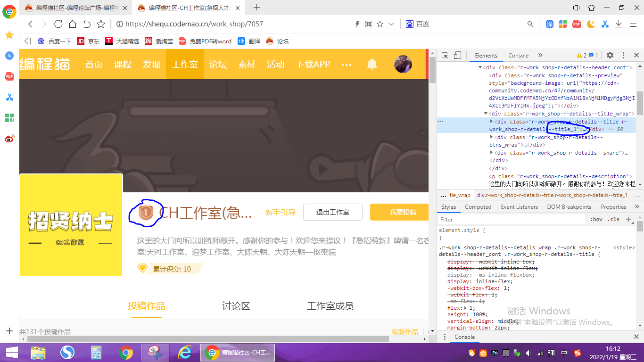This screenshot has height=362, width=644.
Task: Open a new browser tab
Action: pos(256,8)
